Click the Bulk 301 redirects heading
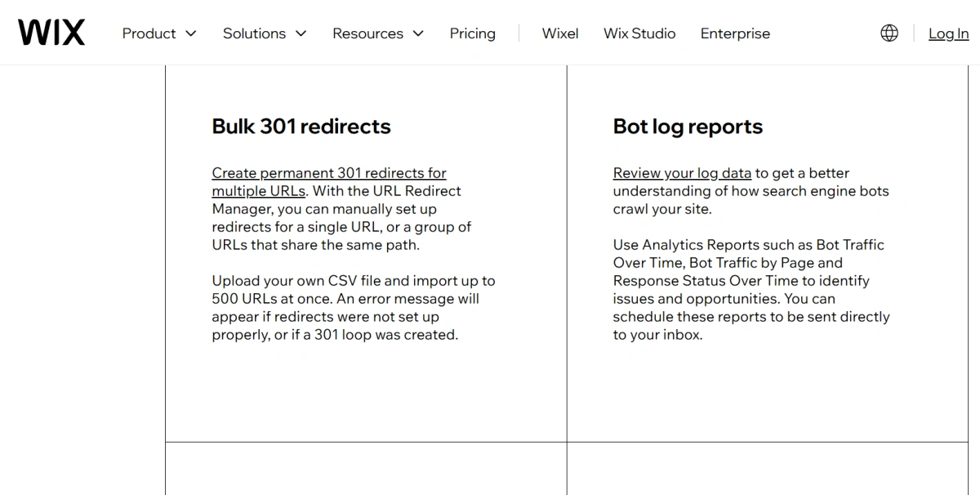 tap(301, 127)
